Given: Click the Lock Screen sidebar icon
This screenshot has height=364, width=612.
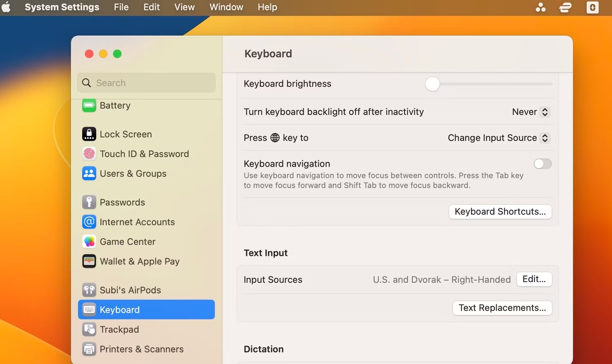Looking at the screenshot, I should (x=89, y=134).
